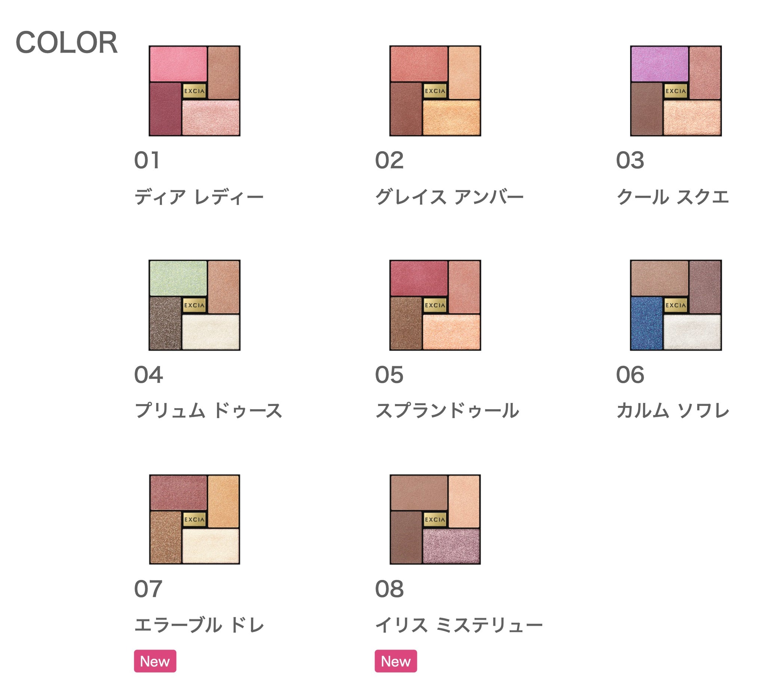Choose the 05 スプランドゥール palette swatch
766x700 pixels.
tap(435, 305)
